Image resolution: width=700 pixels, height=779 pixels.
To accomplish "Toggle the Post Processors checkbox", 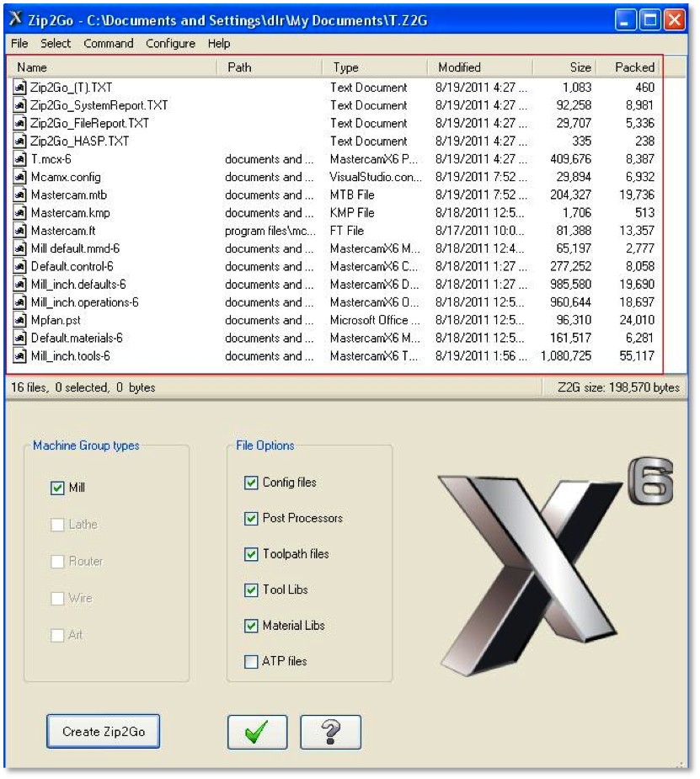I will [x=251, y=518].
